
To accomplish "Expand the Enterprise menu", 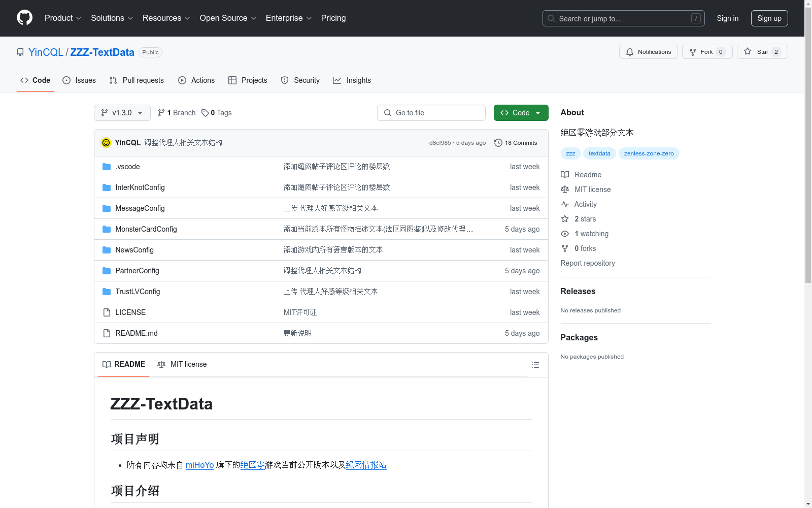I will 289,18.
